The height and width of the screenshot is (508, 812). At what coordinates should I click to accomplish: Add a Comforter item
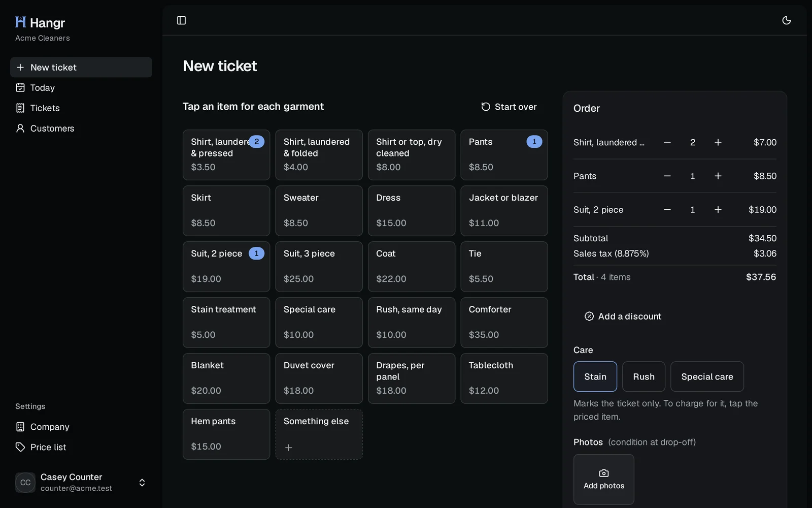[x=504, y=323]
